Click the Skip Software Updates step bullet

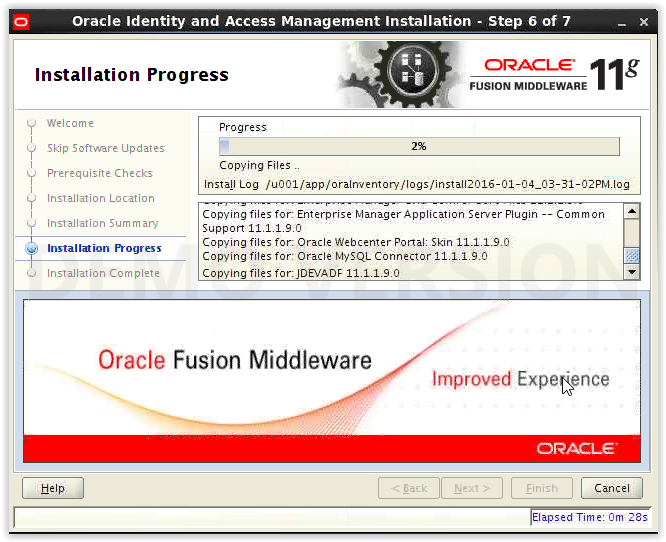(x=31, y=148)
